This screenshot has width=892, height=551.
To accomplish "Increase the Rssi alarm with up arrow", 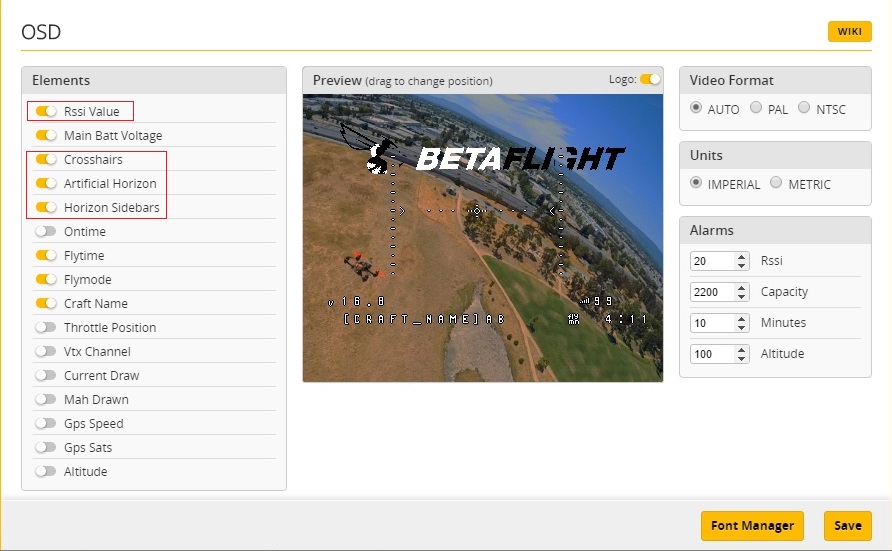I will 741,256.
